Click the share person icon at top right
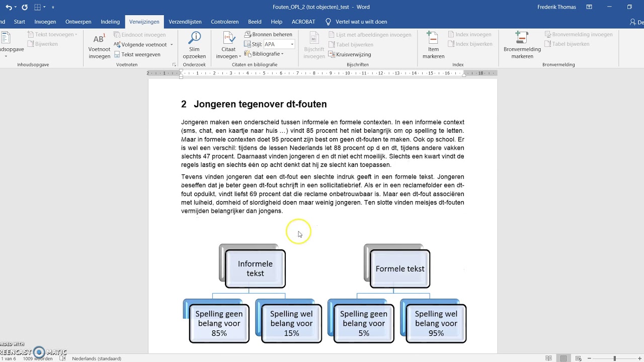 633,22
